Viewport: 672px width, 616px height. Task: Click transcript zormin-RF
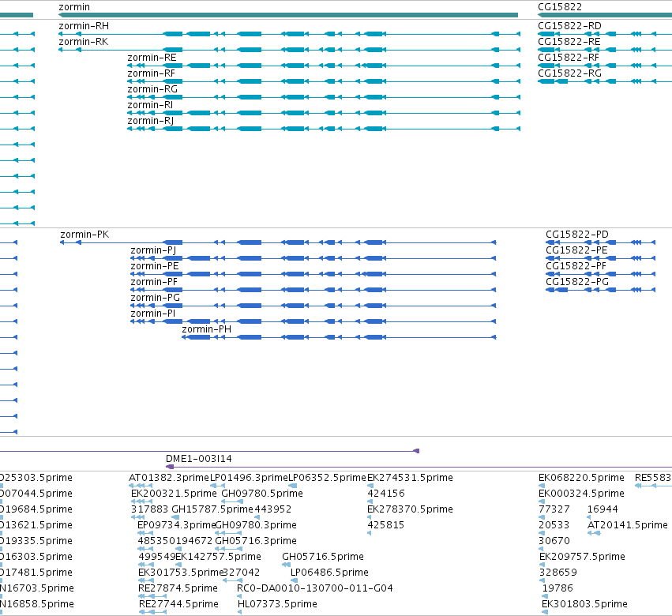[x=151, y=73]
